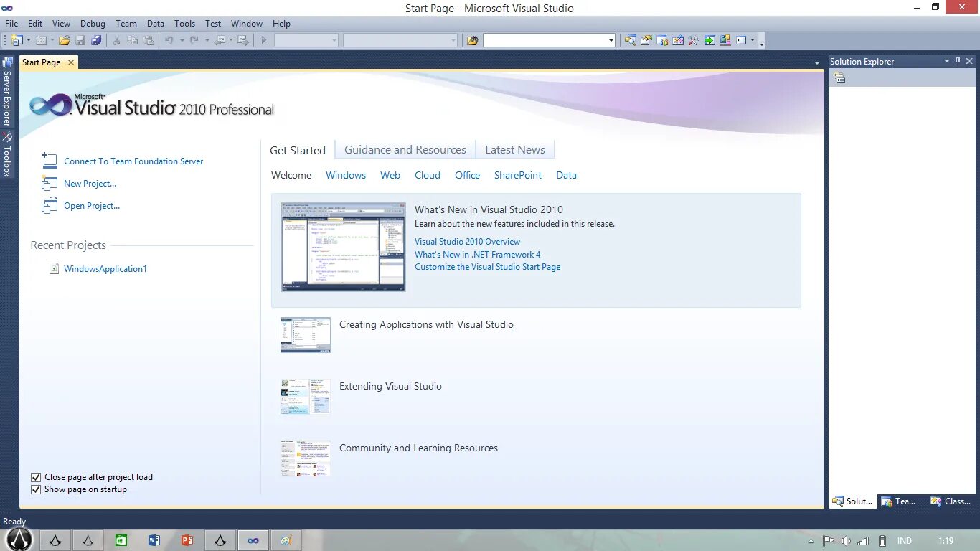The image size is (980, 551).
Task: Click the Cut scissors icon
Action: point(117,40)
